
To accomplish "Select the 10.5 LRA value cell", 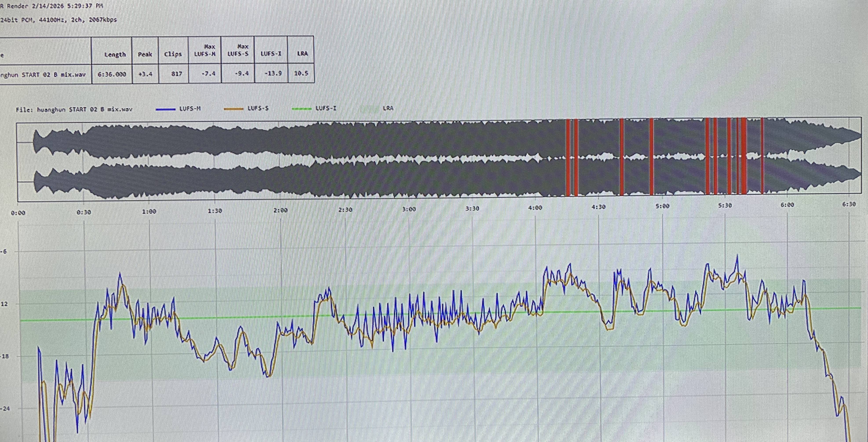I will (301, 73).
